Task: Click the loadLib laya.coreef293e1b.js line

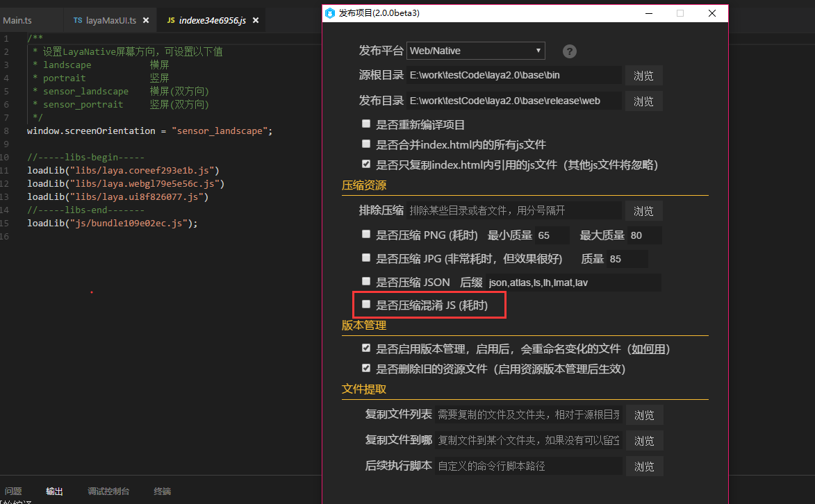Action: [x=123, y=170]
